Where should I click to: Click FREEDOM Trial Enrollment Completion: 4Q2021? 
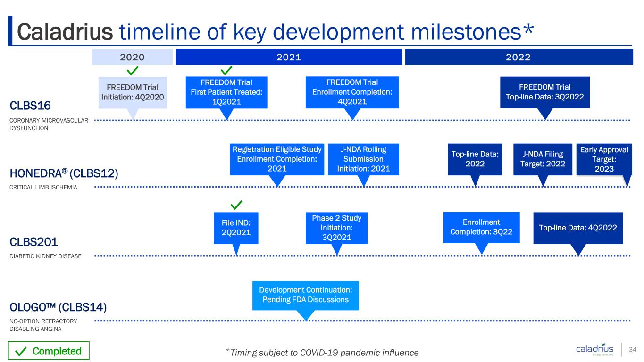(352, 92)
